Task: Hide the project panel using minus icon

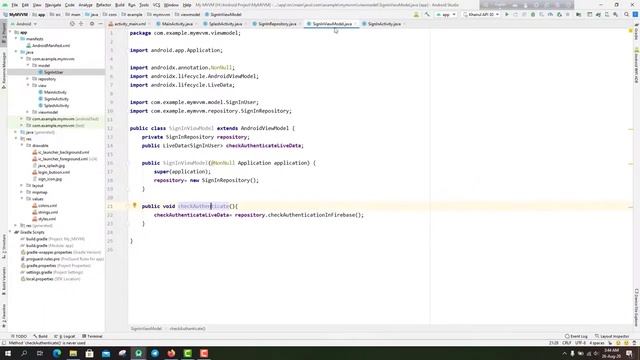Action: pos(100,24)
